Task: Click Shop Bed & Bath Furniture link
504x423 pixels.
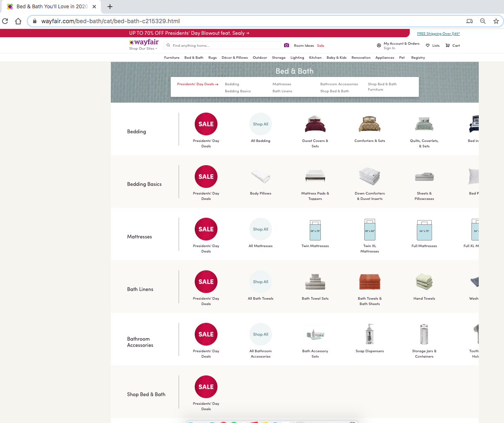Action: pyautogui.click(x=382, y=87)
